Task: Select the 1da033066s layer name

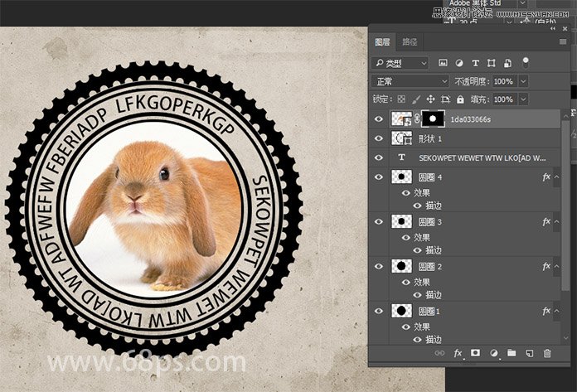Action: click(471, 119)
